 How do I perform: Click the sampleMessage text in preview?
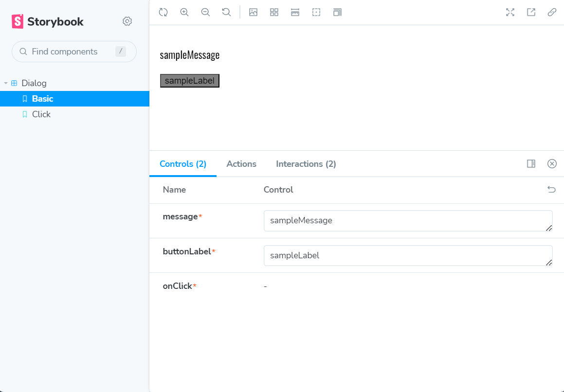point(190,54)
